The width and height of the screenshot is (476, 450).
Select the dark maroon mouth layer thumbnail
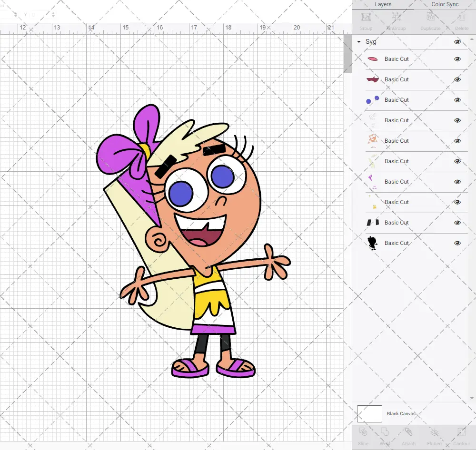[x=373, y=79]
